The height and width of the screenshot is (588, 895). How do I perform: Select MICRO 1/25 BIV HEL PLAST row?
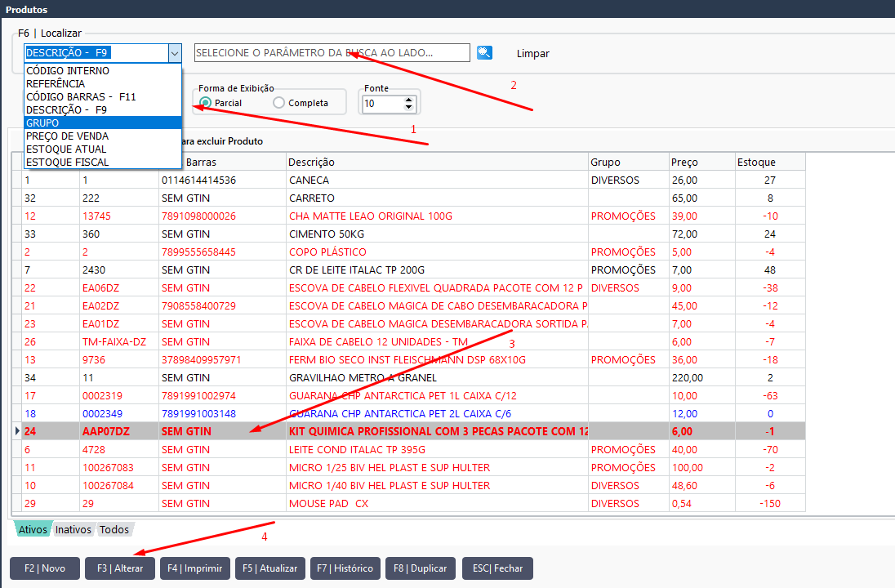point(408,468)
